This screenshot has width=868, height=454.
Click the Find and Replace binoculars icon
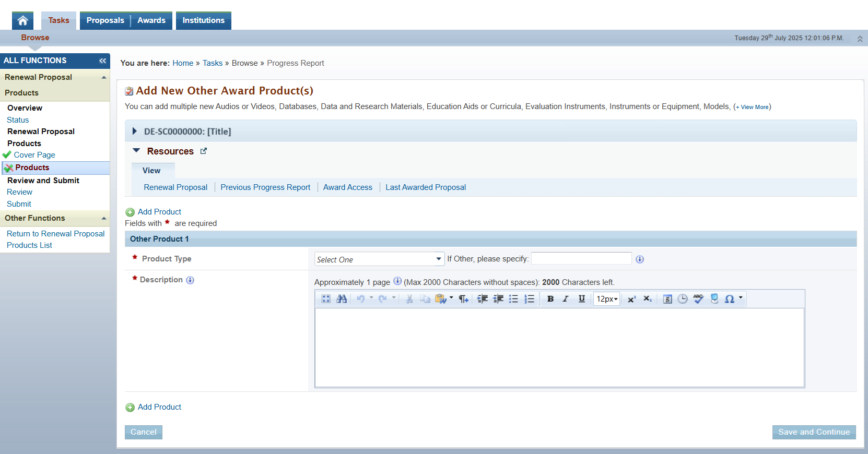[342, 299]
